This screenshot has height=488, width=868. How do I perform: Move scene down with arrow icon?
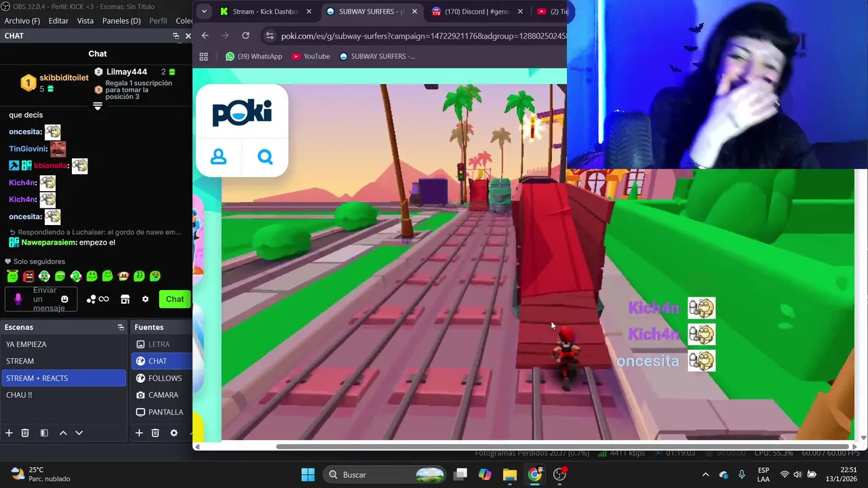click(x=79, y=433)
